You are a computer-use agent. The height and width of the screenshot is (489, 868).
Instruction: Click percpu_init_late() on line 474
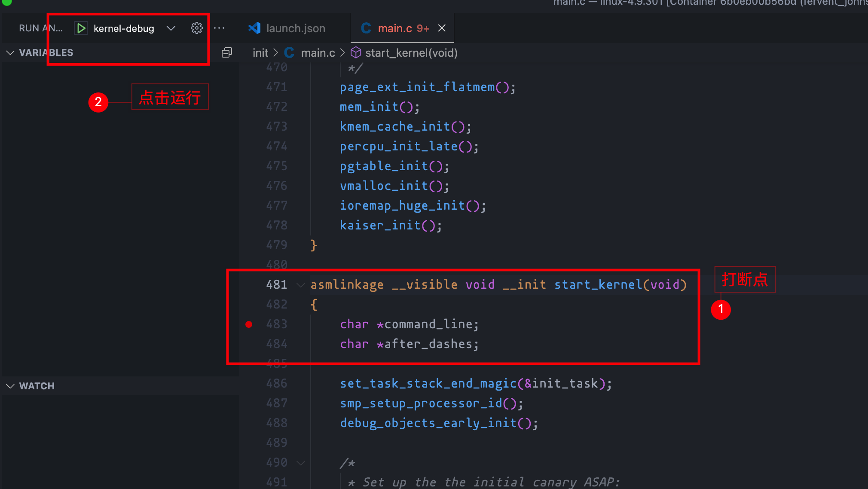coord(409,147)
